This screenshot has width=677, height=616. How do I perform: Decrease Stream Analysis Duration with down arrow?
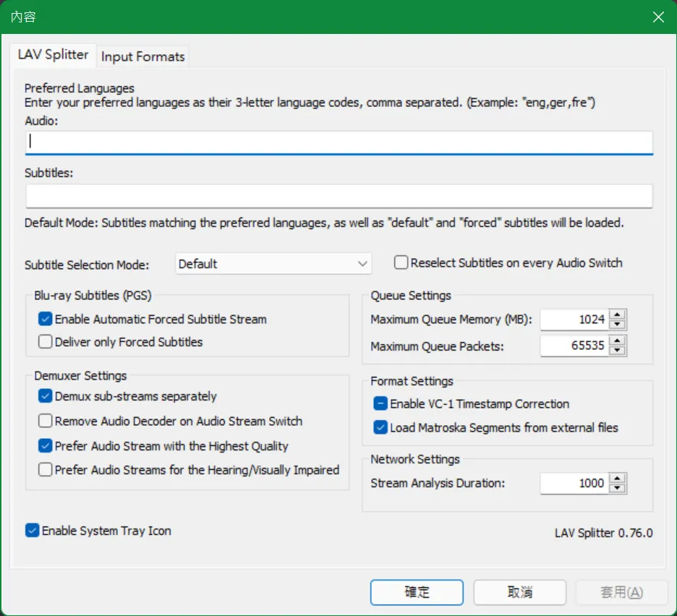(617, 488)
